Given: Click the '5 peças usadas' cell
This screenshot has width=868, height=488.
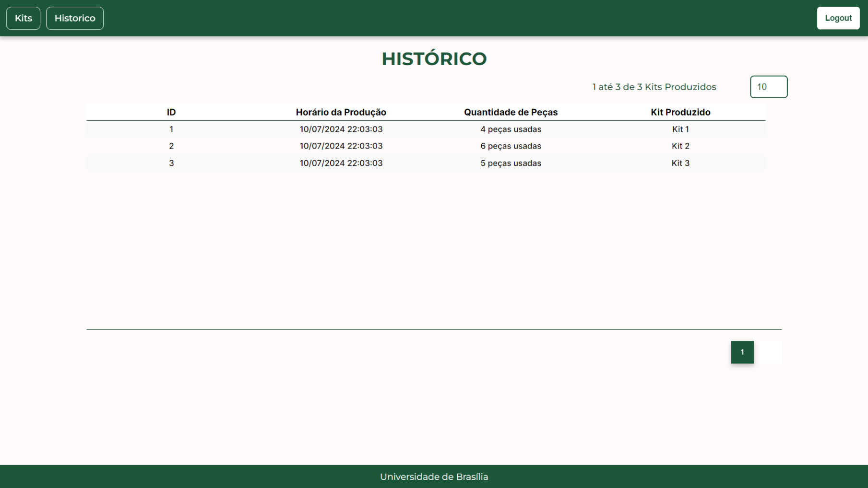Looking at the screenshot, I should pos(511,163).
